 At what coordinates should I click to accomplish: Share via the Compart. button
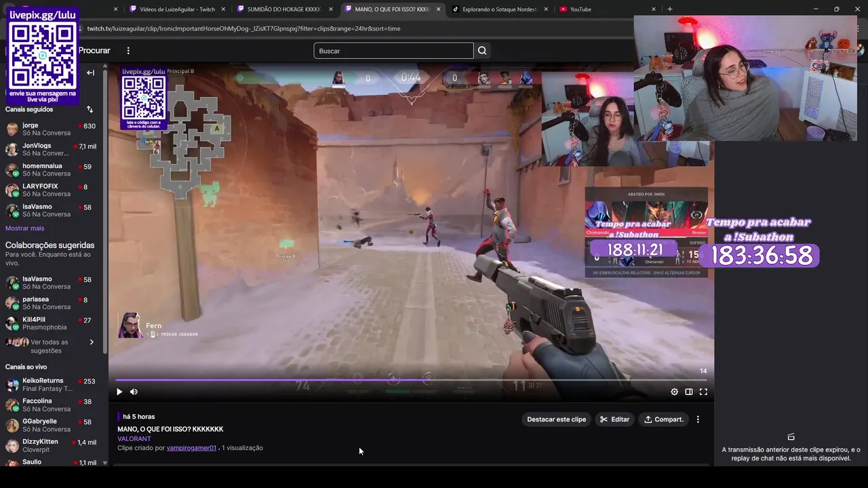pos(663,420)
